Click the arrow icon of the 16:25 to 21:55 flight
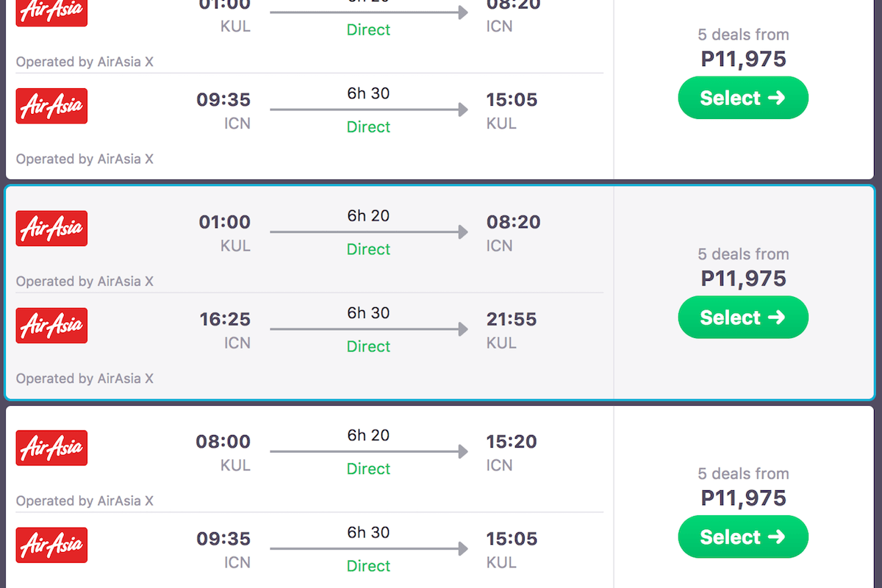This screenshot has height=588, width=882. tap(368, 330)
